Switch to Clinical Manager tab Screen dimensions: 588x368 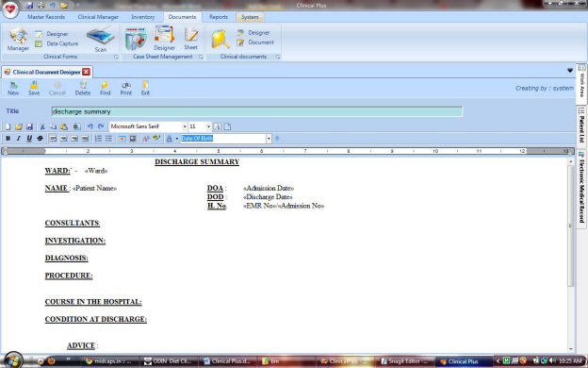(98, 17)
